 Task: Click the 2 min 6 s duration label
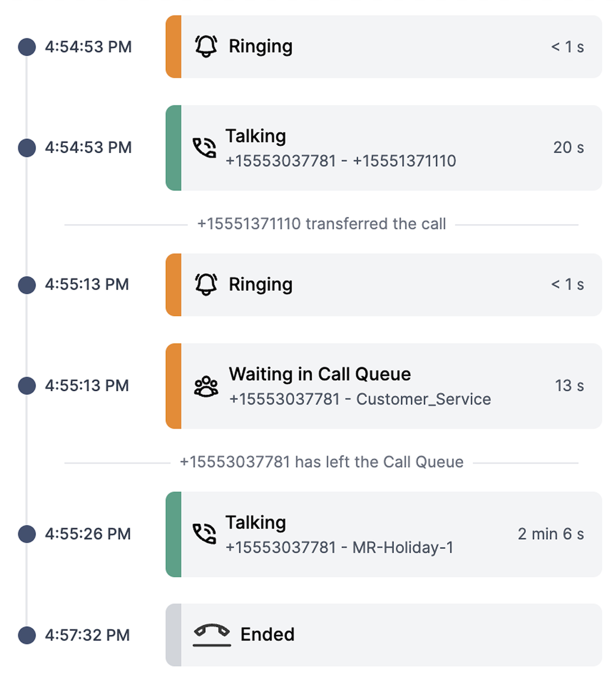click(550, 534)
